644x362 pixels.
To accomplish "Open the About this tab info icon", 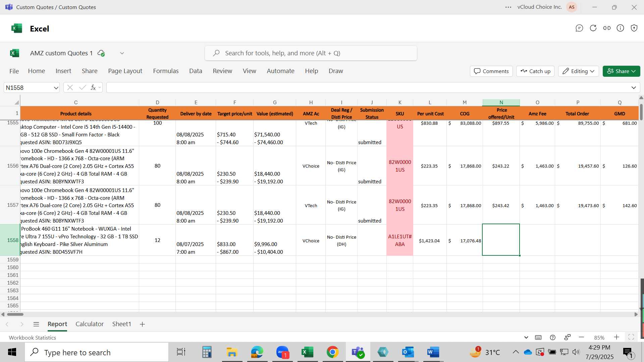I will [x=621, y=28].
